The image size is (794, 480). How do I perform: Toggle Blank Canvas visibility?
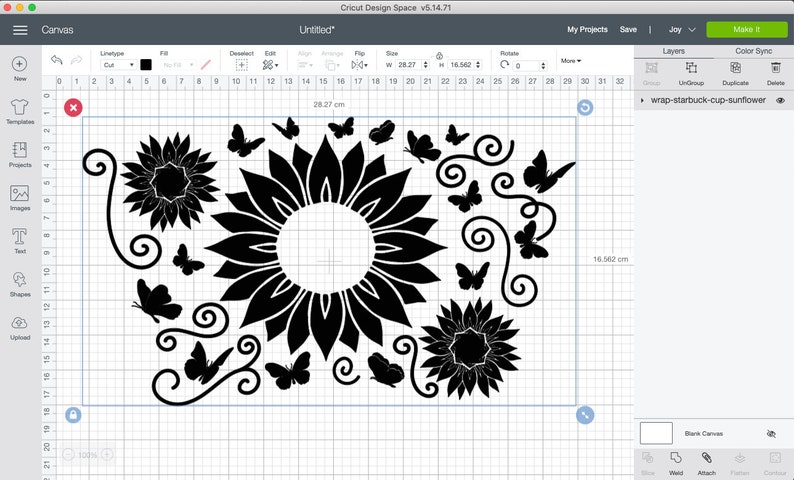pyautogui.click(x=771, y=434)
